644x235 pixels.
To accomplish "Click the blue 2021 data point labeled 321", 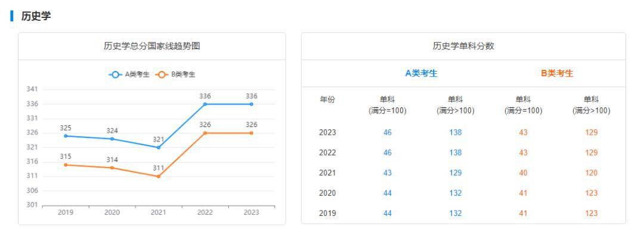I will [159, 147].
